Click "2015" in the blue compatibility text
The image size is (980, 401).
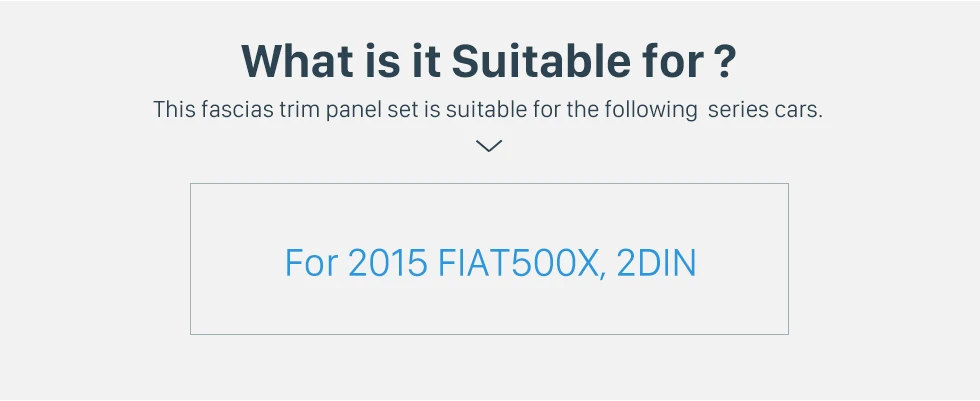(388, 263)
